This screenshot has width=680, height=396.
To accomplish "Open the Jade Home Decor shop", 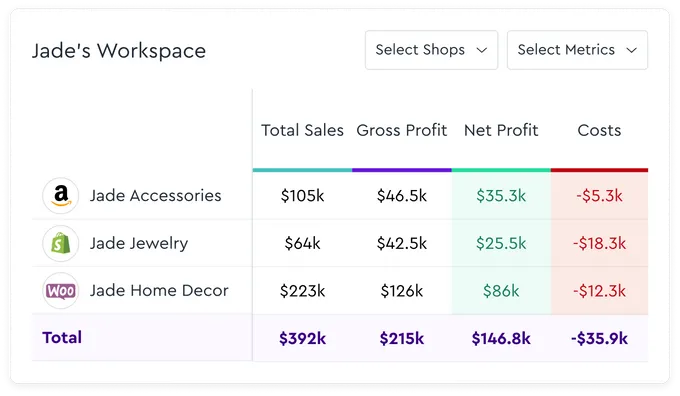I will tap(159, 291).
